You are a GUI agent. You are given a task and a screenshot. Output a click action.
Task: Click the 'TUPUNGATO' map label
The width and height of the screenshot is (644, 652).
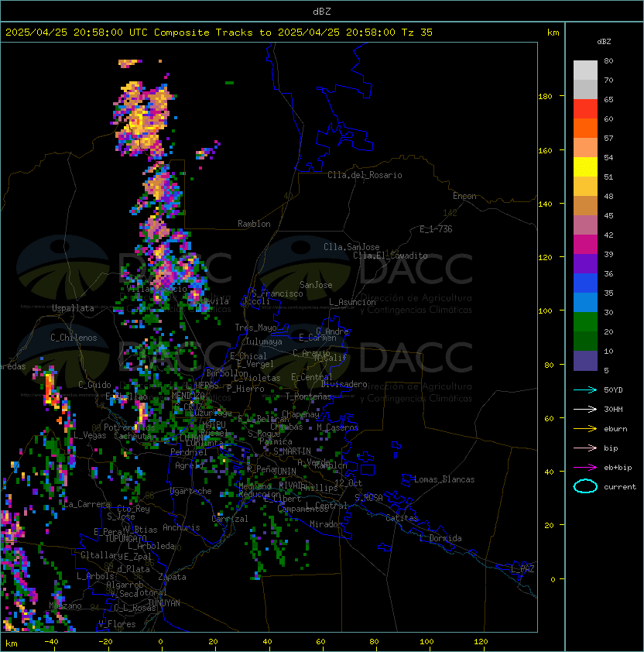(125, 538)
